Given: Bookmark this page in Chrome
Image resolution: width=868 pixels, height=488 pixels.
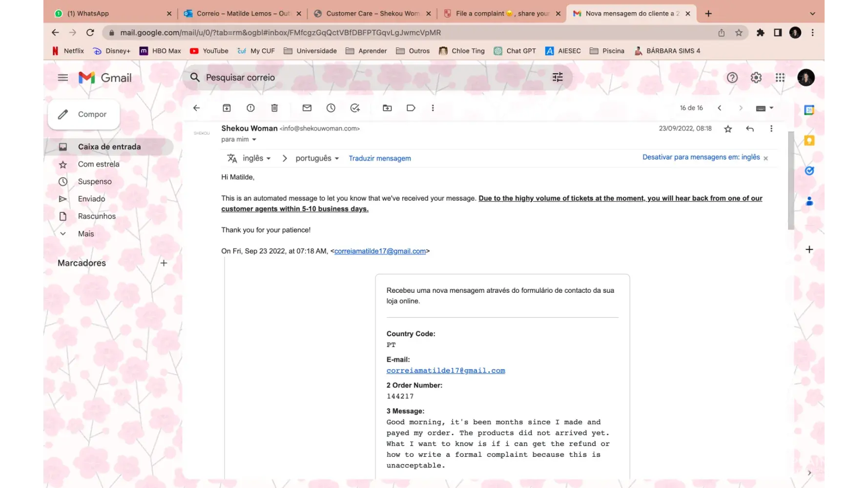Looking at the screenshot, I should point(739,33).
